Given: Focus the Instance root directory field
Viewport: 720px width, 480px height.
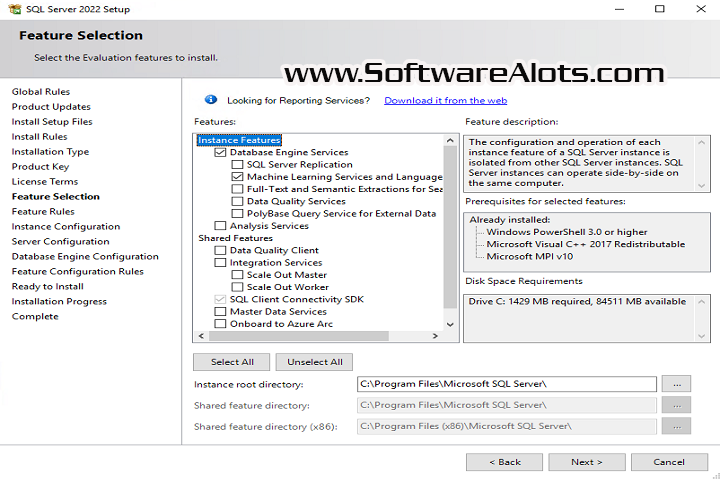Looking at the screenshot, I should tap(506, 384).
